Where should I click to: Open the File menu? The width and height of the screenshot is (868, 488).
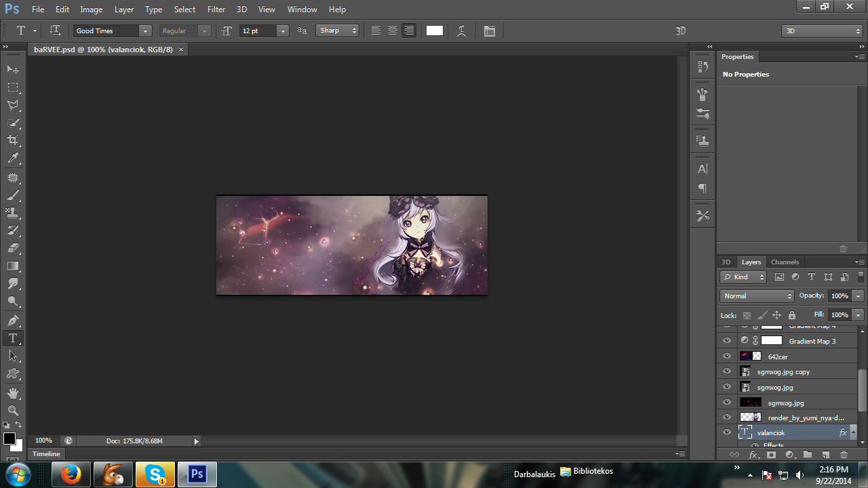38,9
